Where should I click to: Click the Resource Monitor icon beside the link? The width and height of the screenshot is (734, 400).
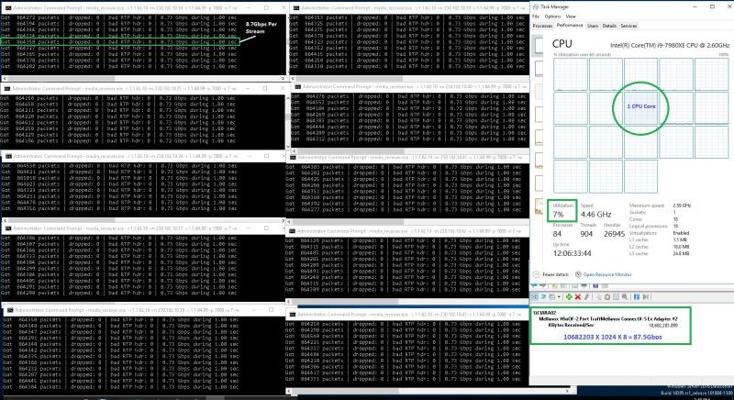(581, 273)
